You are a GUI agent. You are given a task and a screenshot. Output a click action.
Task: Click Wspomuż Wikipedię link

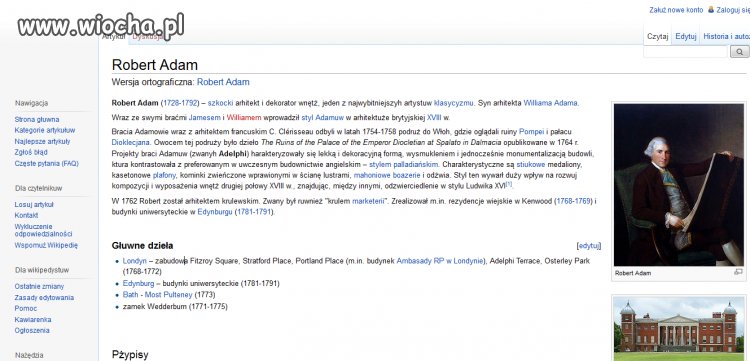pyautogui.click(x=46, y=245)
